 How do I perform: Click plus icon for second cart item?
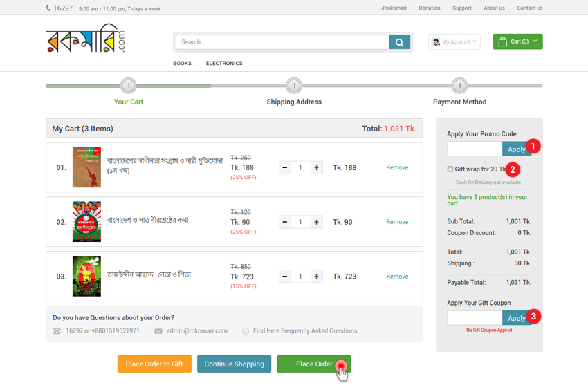(316, 222)
